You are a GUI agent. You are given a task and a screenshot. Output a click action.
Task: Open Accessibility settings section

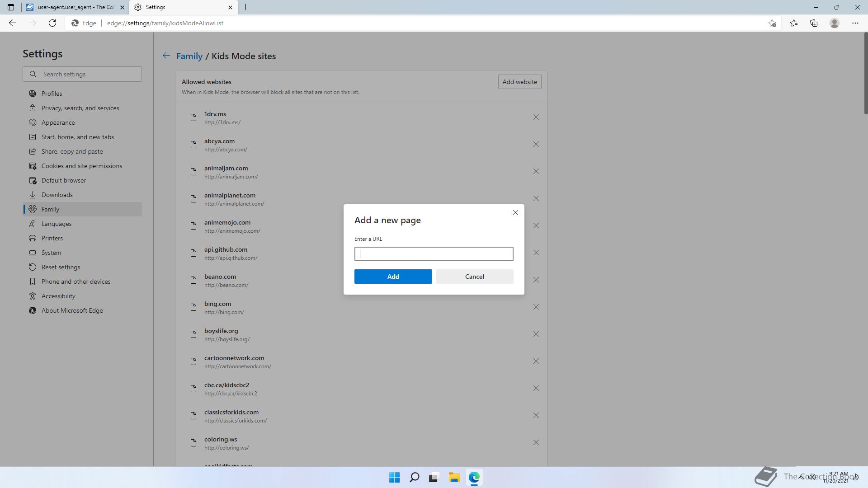tap(82, 296)
